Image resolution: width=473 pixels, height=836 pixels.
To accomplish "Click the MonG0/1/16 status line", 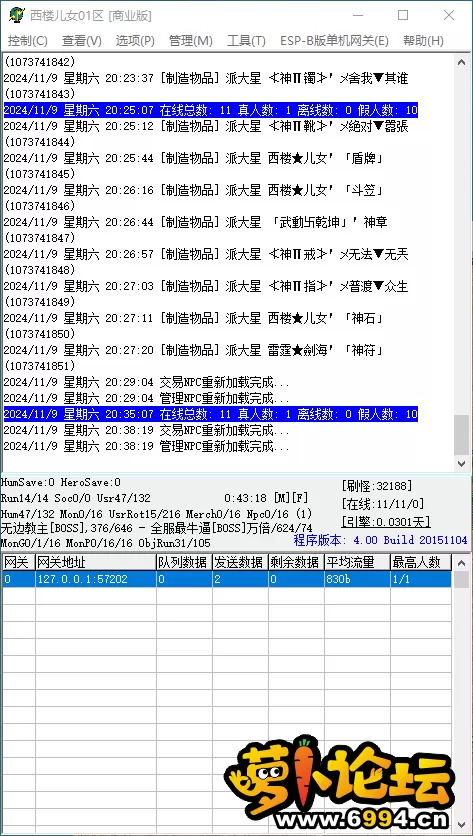I will click(106, 543).
